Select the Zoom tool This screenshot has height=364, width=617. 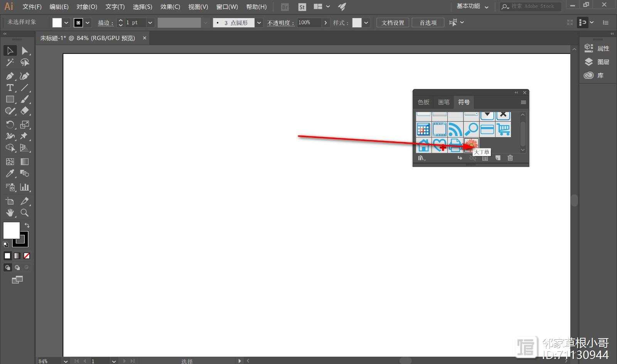click(x=25, y=213)
